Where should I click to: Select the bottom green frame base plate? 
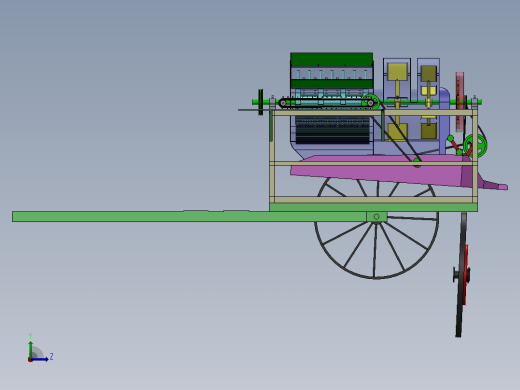point(373,207)
